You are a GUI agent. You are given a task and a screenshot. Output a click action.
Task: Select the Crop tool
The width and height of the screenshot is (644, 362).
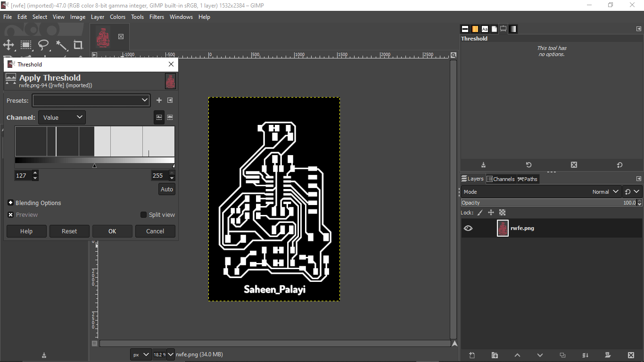(78, 45)
